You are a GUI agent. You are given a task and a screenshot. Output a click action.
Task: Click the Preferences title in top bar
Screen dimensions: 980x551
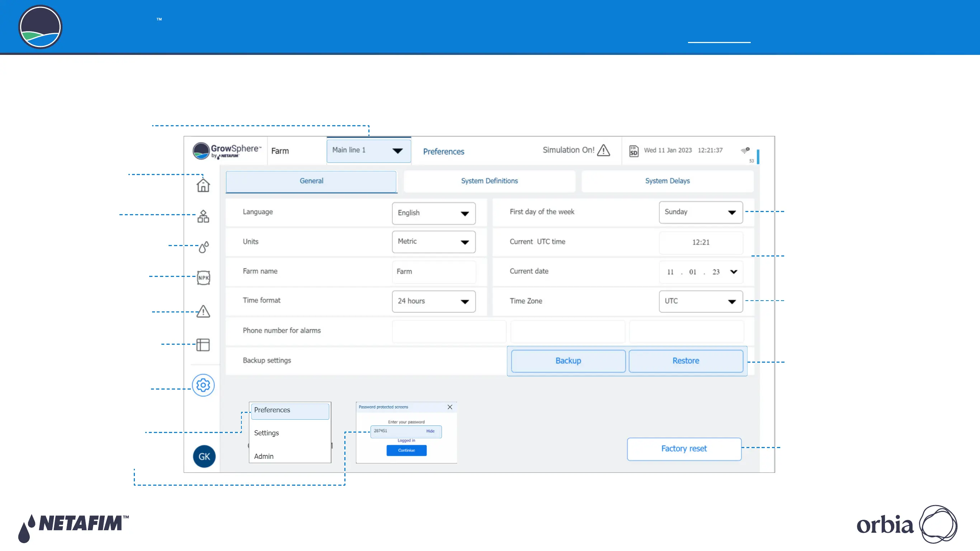click(444, 151)
